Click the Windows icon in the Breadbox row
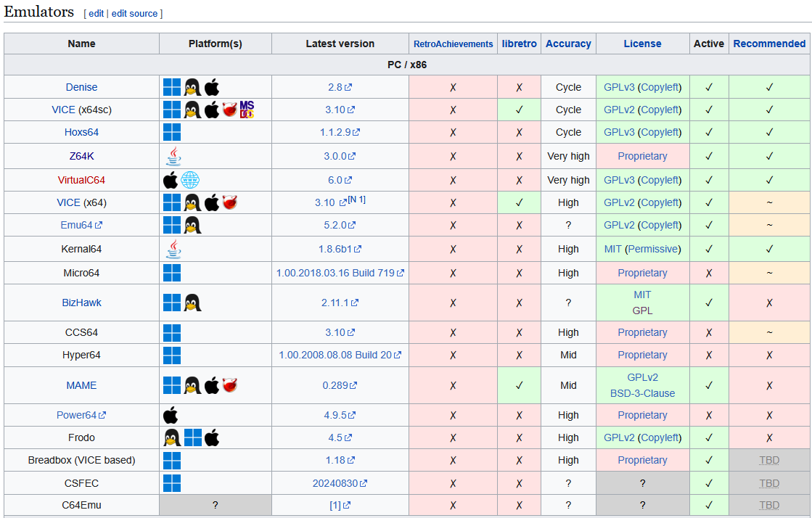 pos(172,460)
